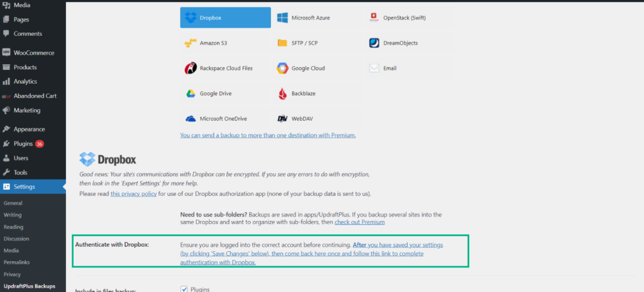Image resolution: width=644 pixels, height=292 pixels.
Task: Click the Pages icon in sidebar
Action: pyautogui.click(x=6, y=20)
